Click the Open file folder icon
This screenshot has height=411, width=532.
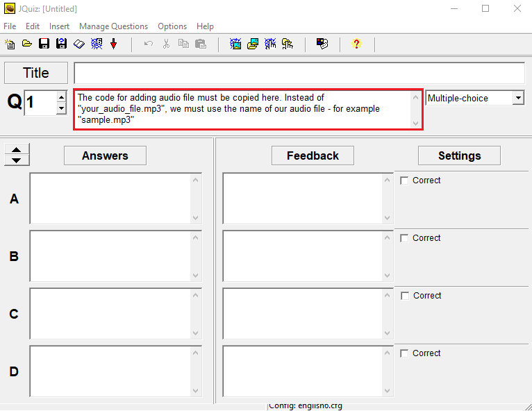[26, 44]
